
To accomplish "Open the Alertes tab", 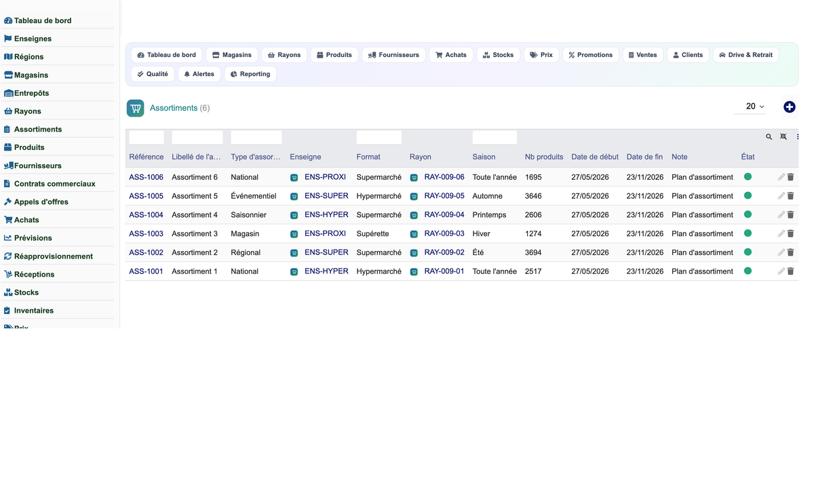I will (199, 74).
